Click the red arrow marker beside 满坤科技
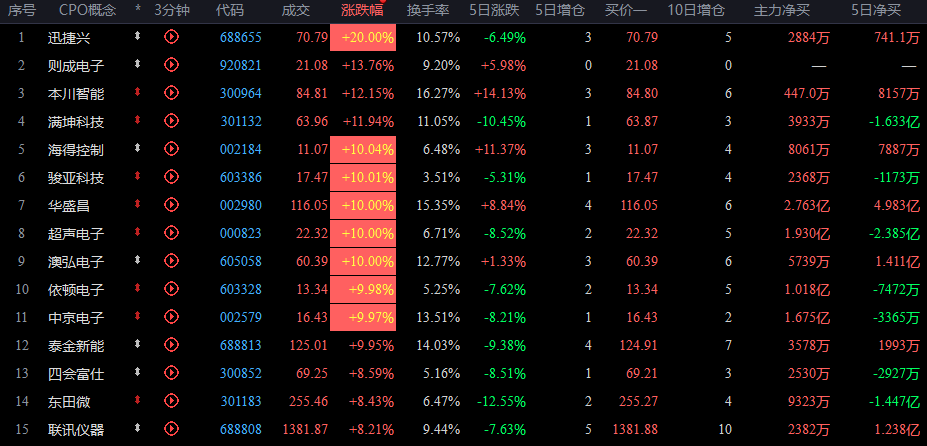 (x=138, y=119)
